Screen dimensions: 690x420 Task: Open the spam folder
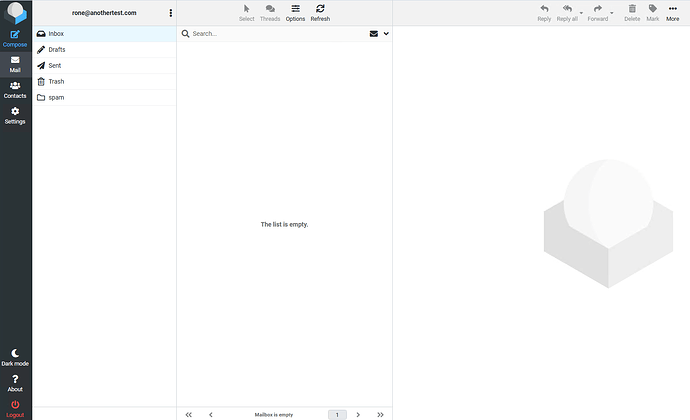point(56,97)
